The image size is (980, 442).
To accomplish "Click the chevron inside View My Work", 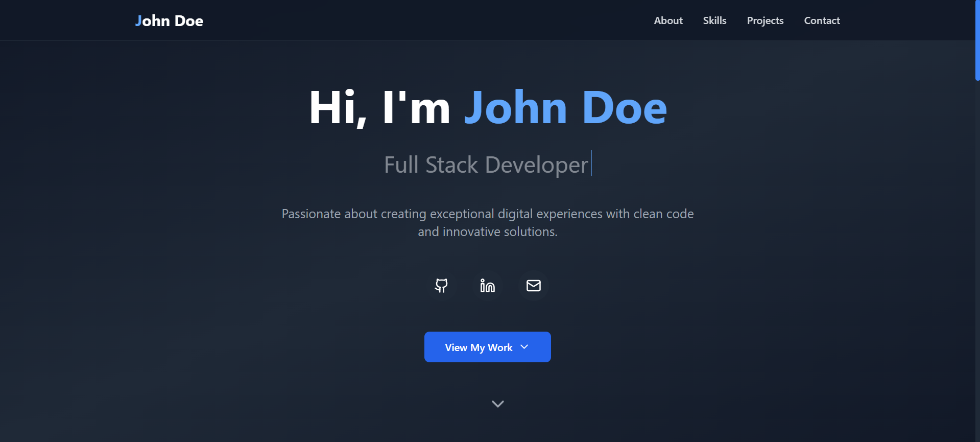I will click(524, 347).
